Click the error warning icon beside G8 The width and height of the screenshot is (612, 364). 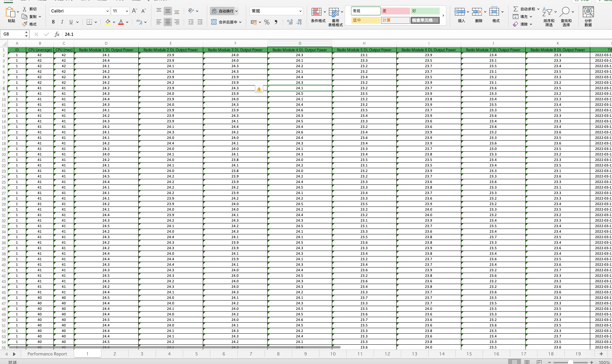pos(259,89)
